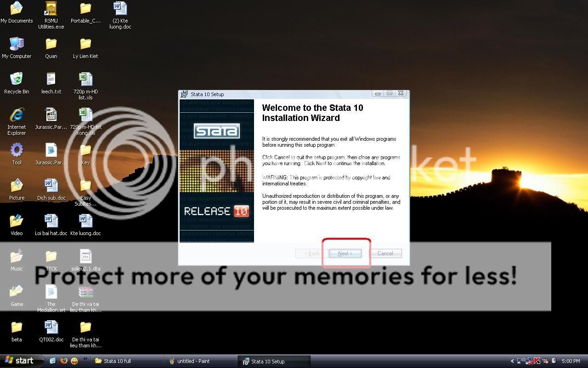
Task: Select the Picture folder icon
Action: [17, 190]
